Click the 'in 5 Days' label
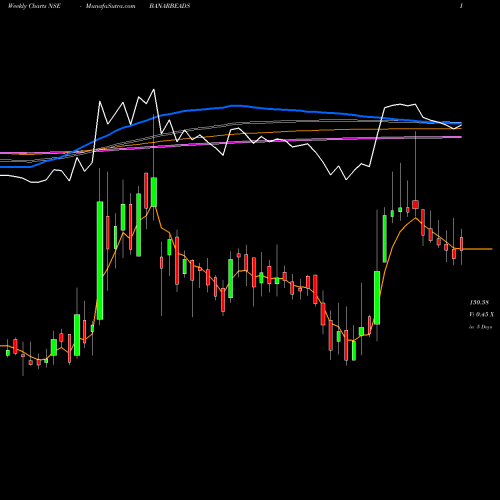The image size is (500, 500). 480,327
